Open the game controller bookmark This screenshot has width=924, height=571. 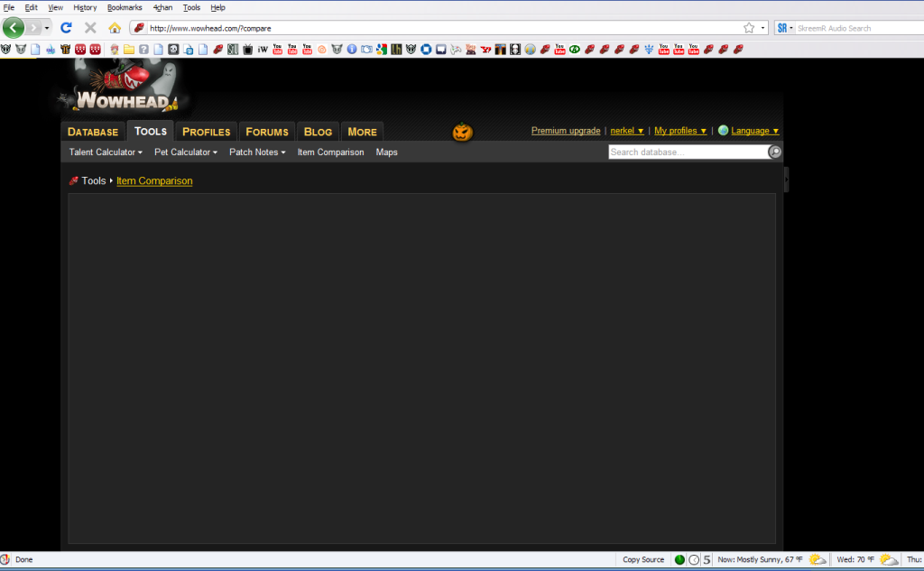[x=456, y=50]
